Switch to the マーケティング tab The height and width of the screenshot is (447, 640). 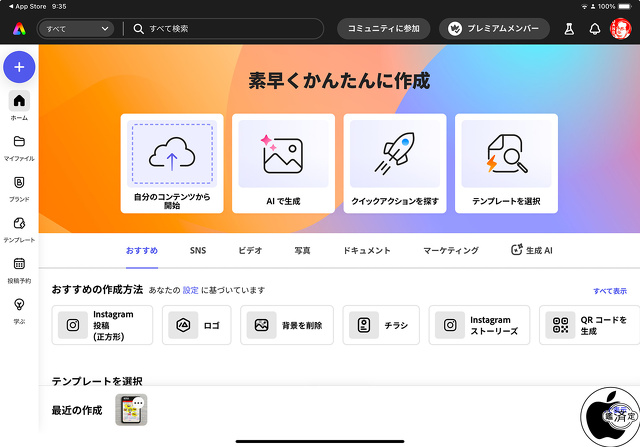(x=451, y=251)
